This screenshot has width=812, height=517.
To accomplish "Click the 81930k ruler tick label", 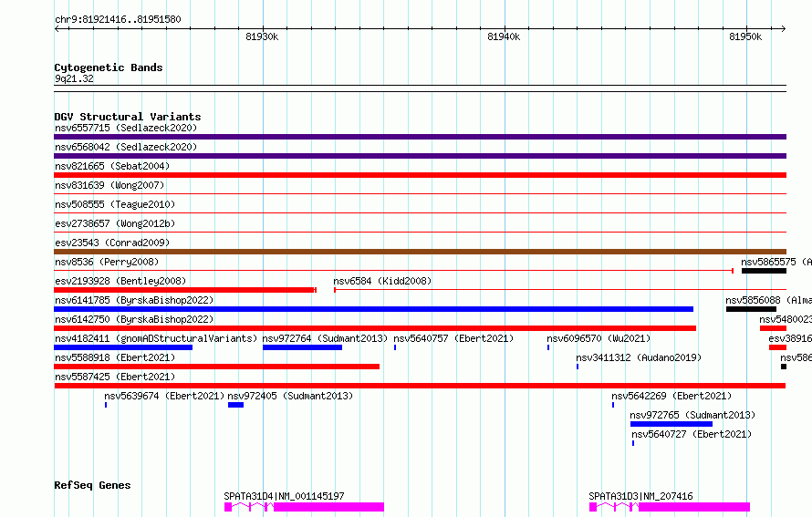I will [262, 36].
